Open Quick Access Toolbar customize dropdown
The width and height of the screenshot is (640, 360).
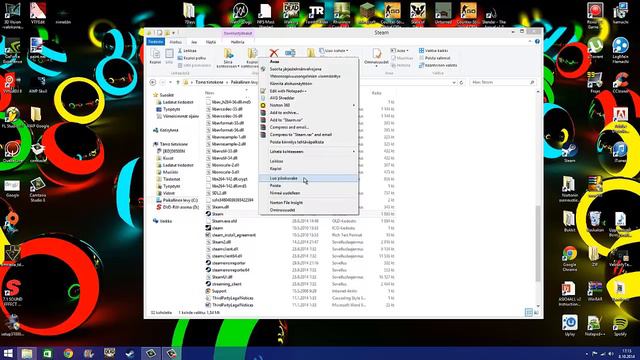(x=174, y=33)
